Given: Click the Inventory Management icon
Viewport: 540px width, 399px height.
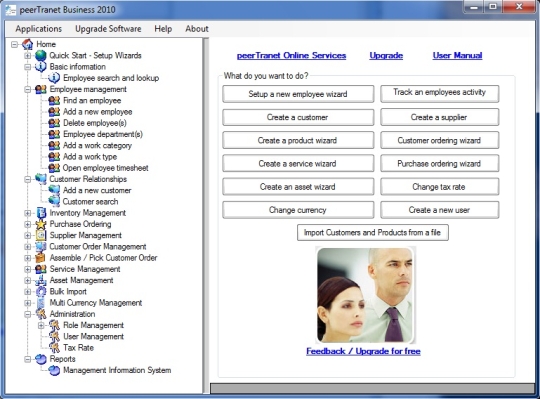Looking at the screenshot, I should tap(41, 213).
